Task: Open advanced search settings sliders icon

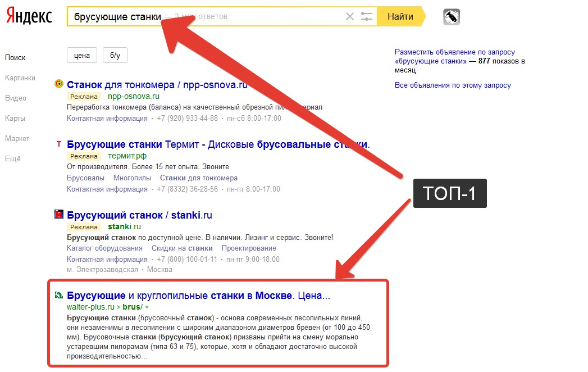Action: pos(366,16)
